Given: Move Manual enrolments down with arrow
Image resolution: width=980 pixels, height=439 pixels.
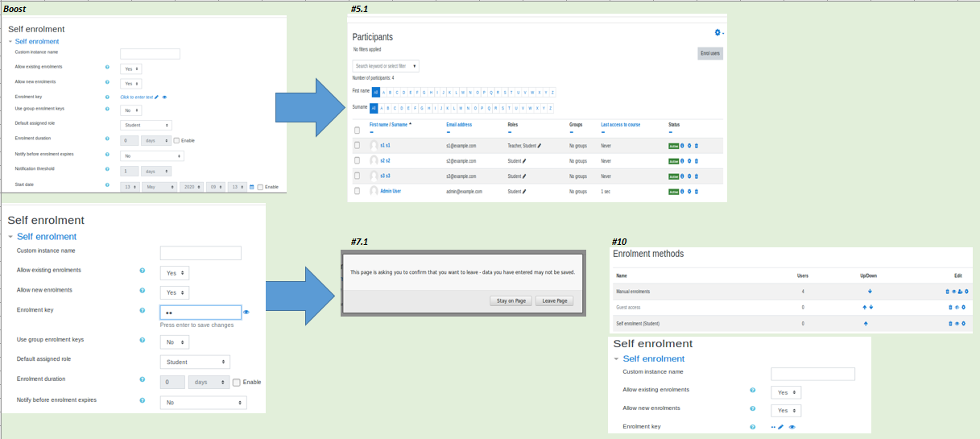Looking at the screenshot, I should coord(870,292).
